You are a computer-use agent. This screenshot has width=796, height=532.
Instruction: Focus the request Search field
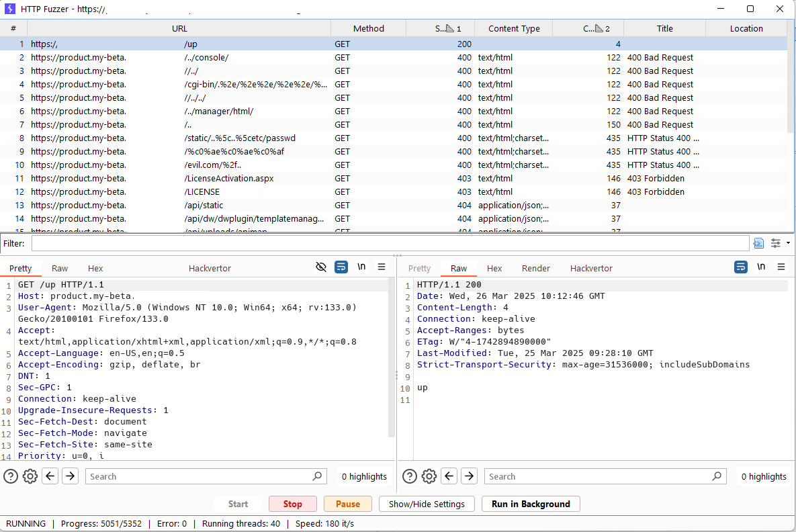coord(205,476)
